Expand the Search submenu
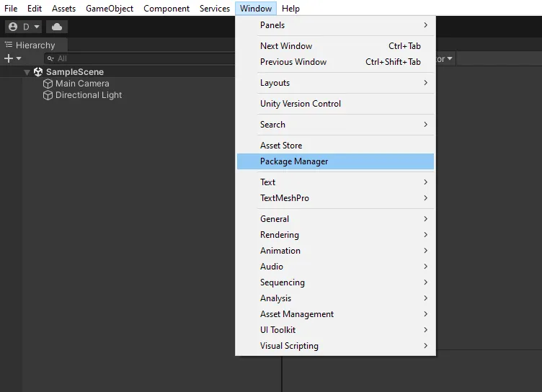 (x=335, y=125)
